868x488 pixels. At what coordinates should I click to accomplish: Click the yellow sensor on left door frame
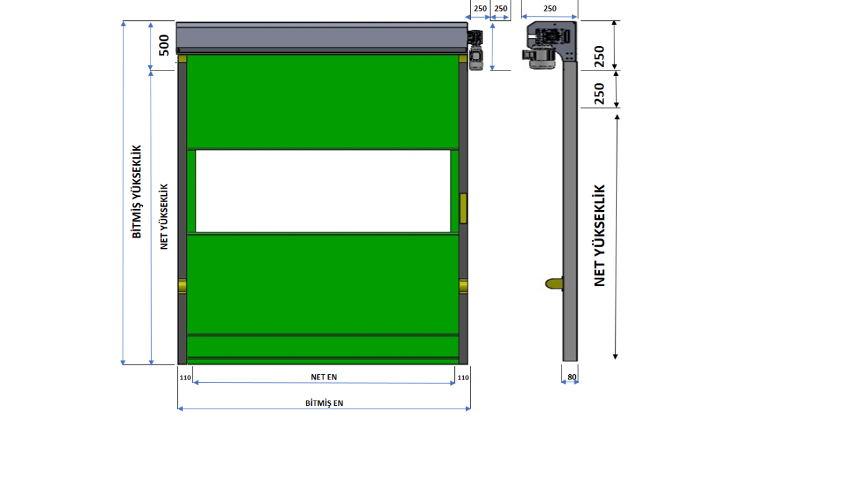point(182,286)
